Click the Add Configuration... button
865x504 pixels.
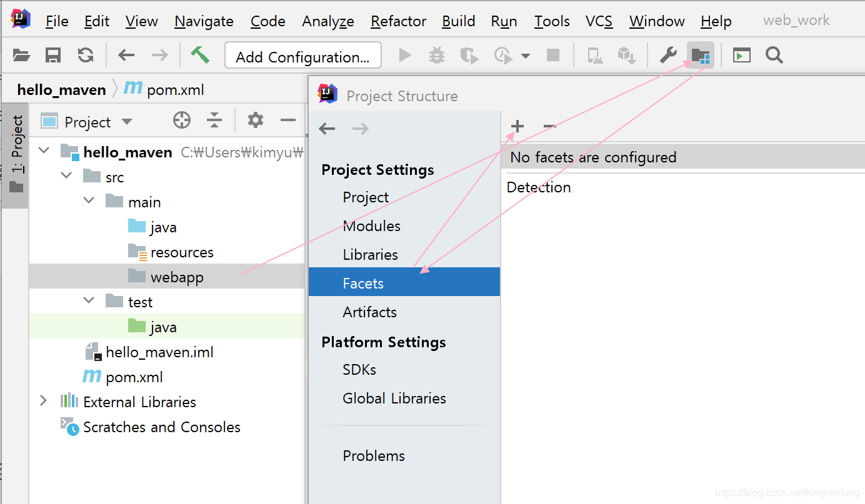(303, 56)
